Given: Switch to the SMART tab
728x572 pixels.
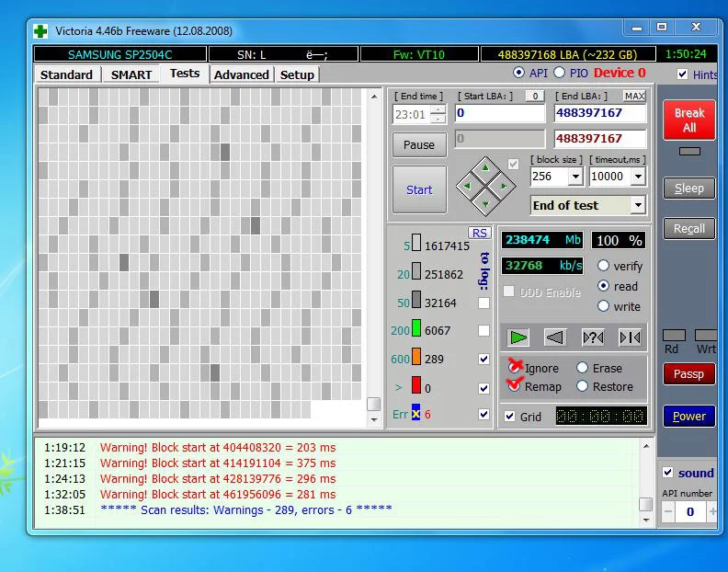Looking at the screenshot, I should click(131, 74).
